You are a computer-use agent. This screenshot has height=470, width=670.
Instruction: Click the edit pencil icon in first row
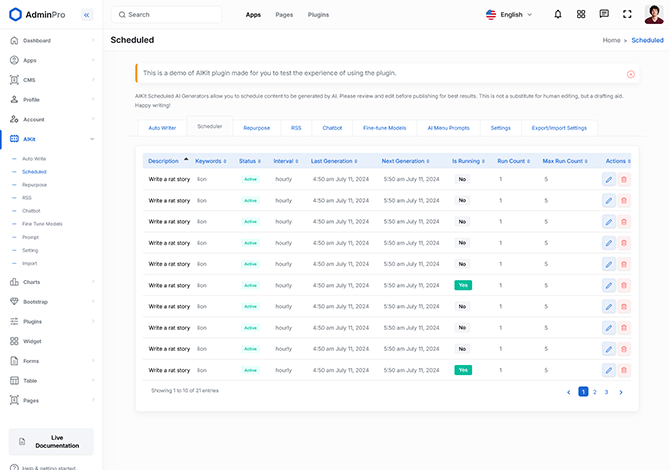tap(609, 179)
